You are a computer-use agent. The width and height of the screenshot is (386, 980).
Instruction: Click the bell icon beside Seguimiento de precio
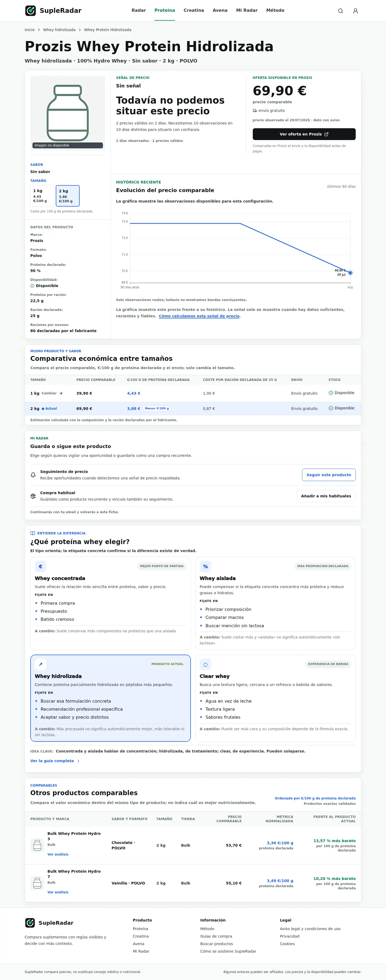pos(33,475)
